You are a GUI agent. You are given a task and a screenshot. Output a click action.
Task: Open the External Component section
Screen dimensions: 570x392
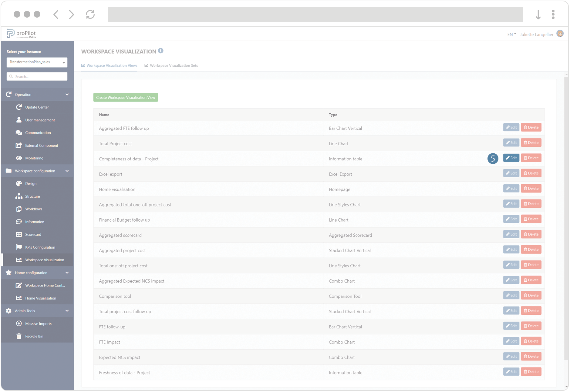(42, 145)
